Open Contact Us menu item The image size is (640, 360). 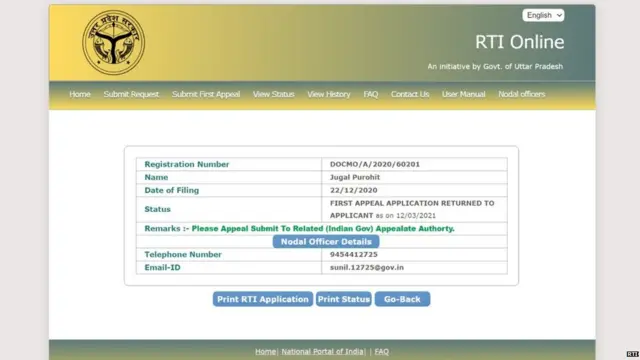(x=410, y=94)
